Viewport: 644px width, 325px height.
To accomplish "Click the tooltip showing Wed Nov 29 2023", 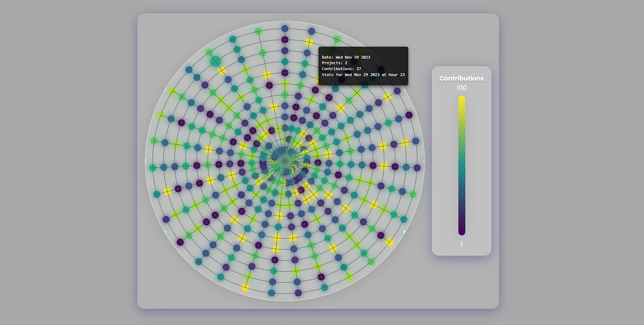I will pos(363,65).
